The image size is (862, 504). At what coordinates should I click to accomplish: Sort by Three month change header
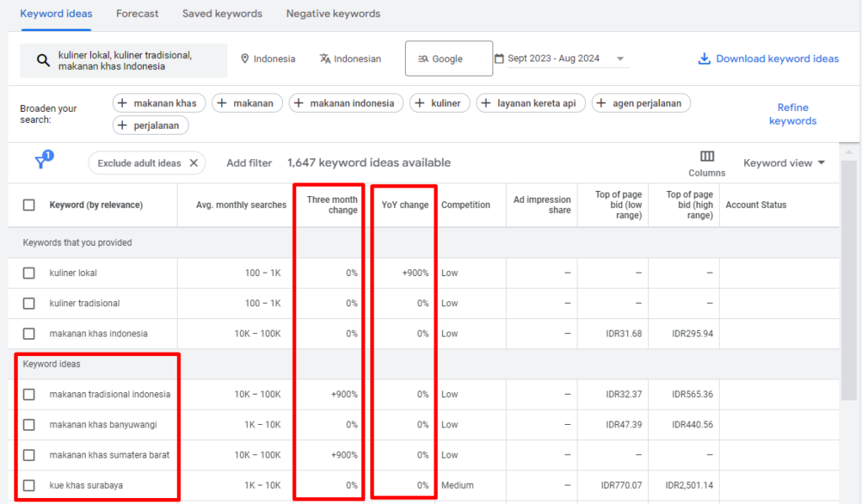pyautogui.click(x=332, y=205)
